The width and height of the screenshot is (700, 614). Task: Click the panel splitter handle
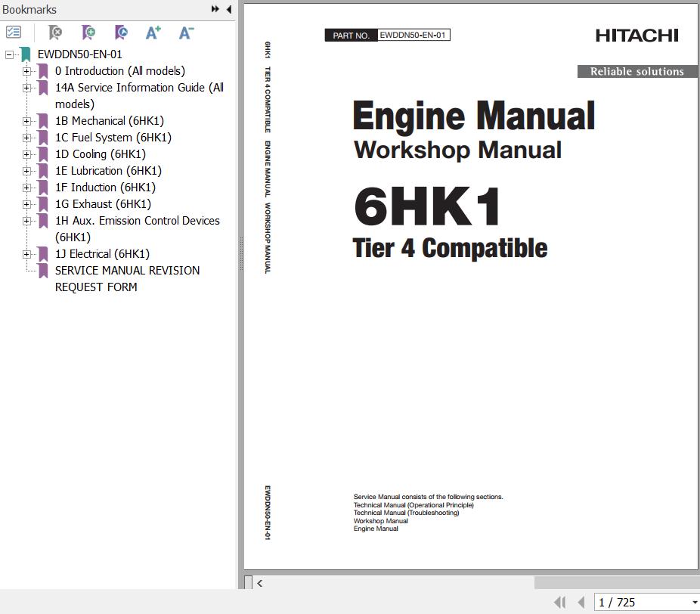pos(241,253)
